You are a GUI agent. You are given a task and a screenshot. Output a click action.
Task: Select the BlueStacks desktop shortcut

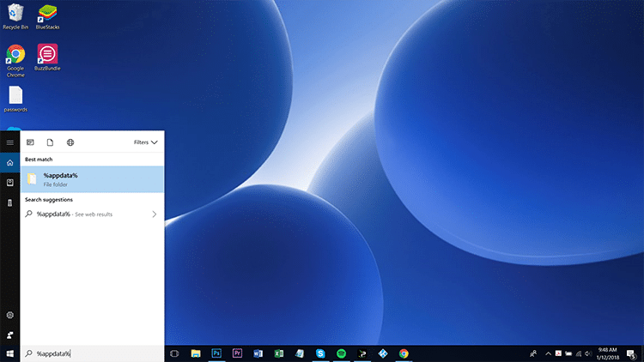[x=47, y=17]
